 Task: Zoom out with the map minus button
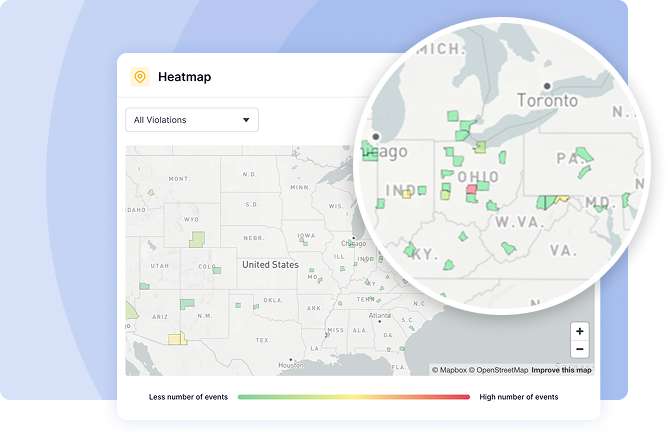point(580,349)
